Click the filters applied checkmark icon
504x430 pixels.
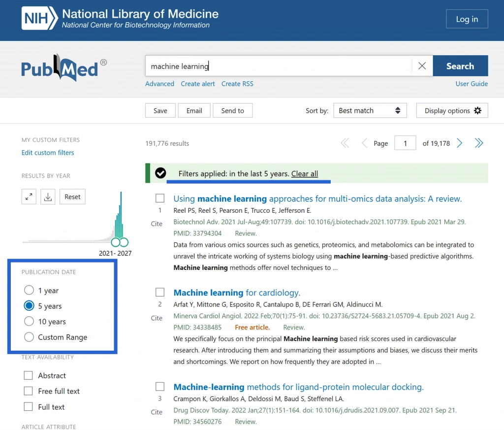(160, 173)
